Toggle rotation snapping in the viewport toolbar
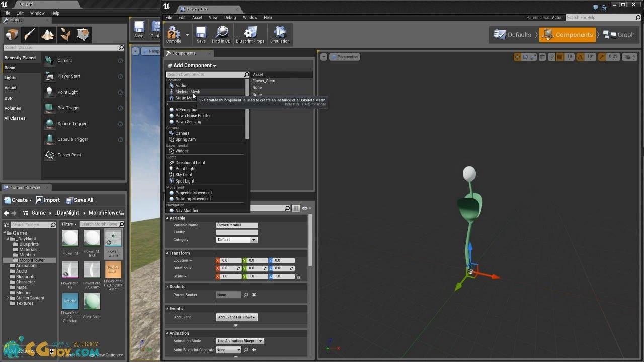This screenshot has width=644, height=362. coord(580,57)
